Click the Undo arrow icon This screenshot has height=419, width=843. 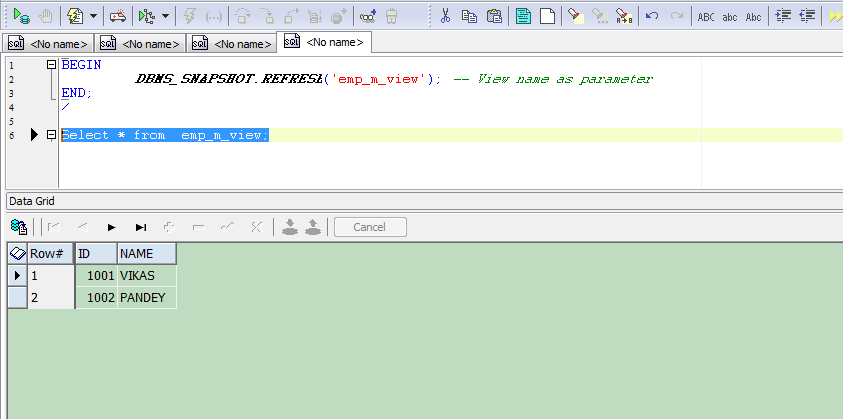(x=652, y=16)
